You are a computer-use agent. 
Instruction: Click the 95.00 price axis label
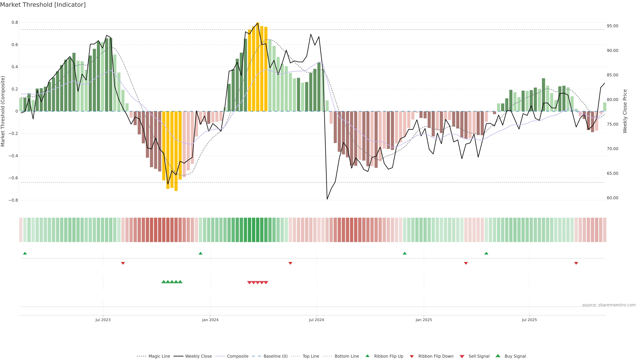tap(612, 26)
